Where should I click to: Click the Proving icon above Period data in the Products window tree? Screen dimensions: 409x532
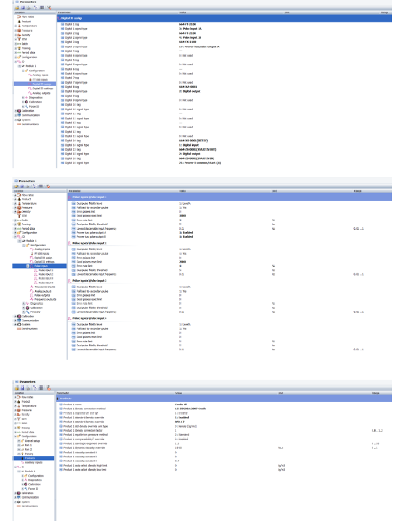19,428
